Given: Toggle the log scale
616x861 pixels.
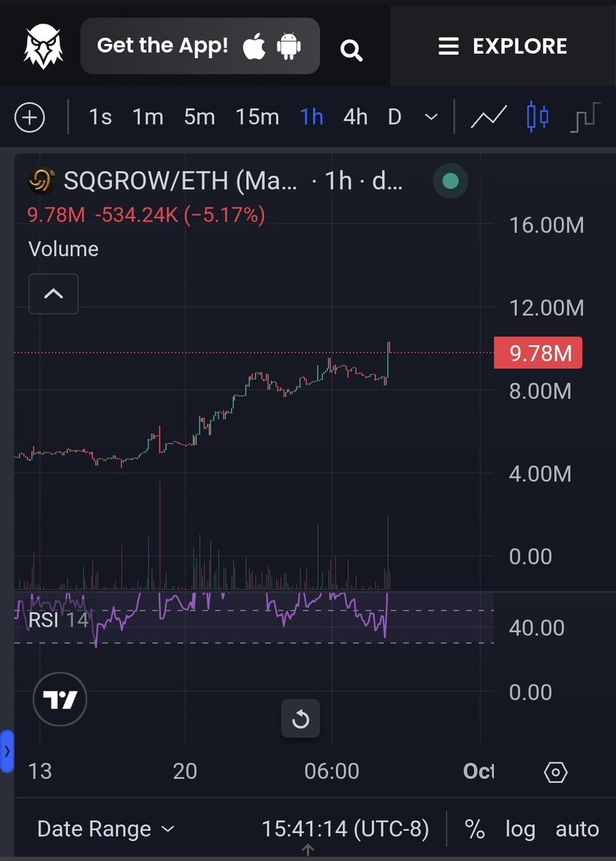Looking at the screenshot, I should 520,829.
